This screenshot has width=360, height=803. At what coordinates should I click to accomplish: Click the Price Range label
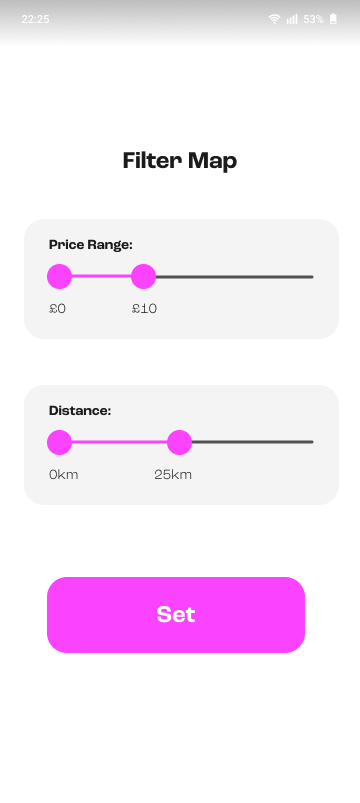click(91, 245)
